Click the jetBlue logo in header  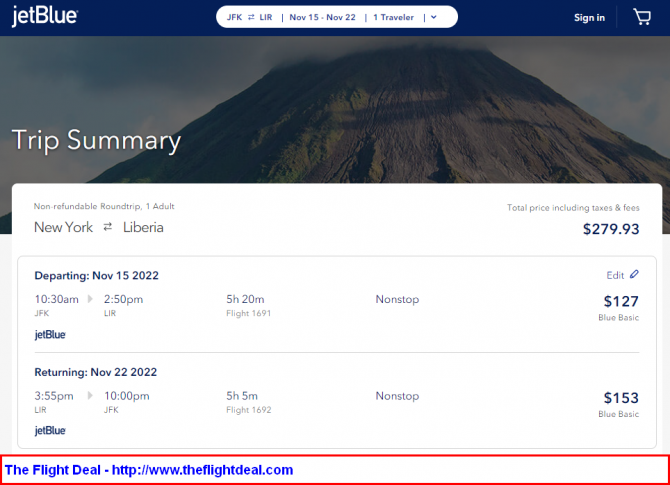(45, 16)
